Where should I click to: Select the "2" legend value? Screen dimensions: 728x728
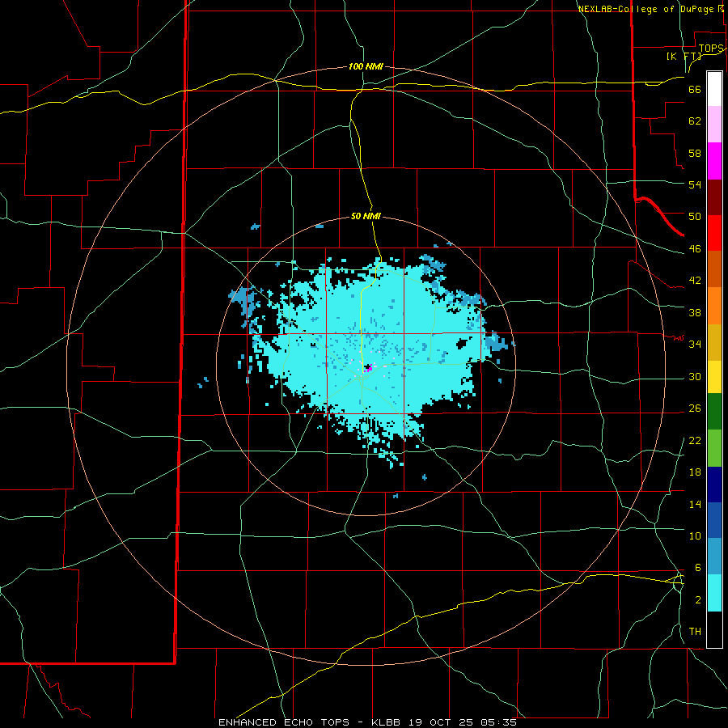point(698,600)
